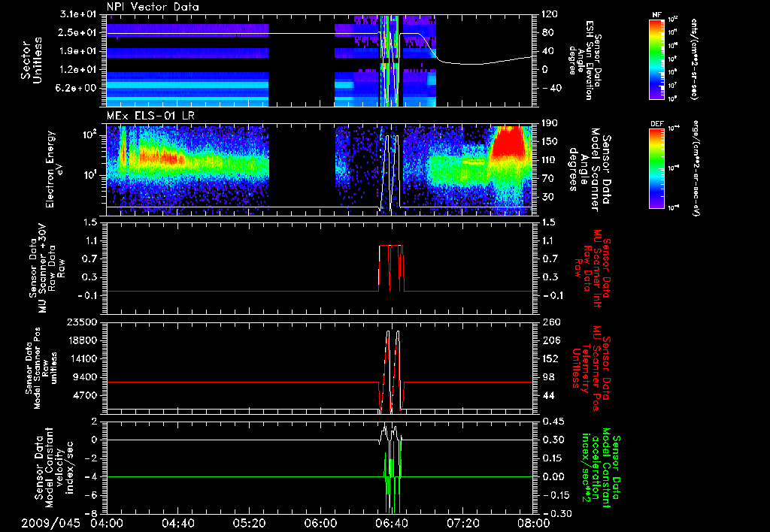Click the '190' scanner angle tick value
The width and height of the screenshot is (770, 532).
pyautogui.click(x=549, y=123)
